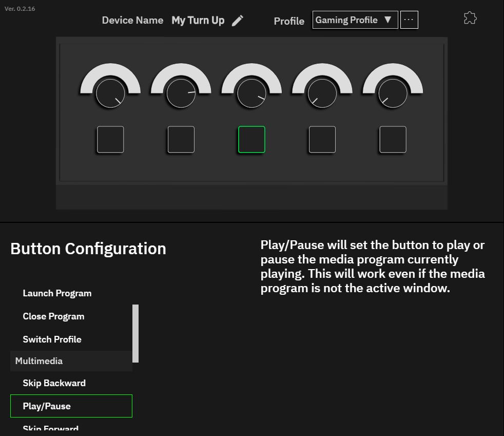Screen dimensions: 504x436
Task: Select the second knob from the left
Action: pyautogui.click(x=181, y=93)
